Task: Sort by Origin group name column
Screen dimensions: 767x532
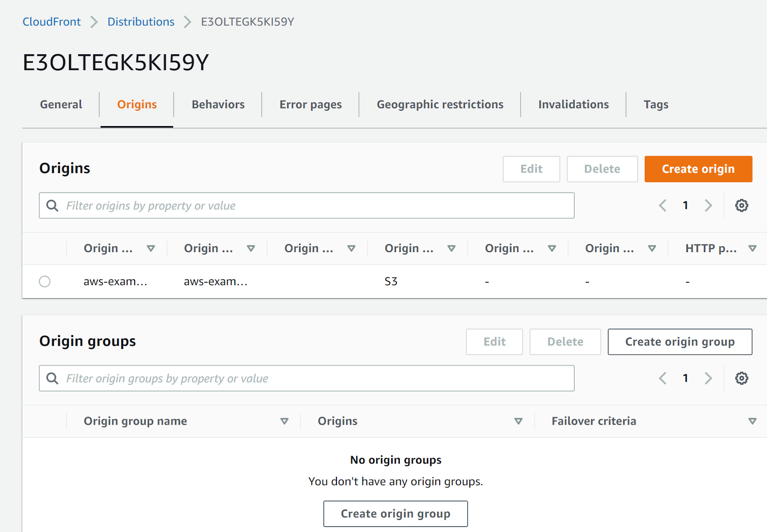Action: (x=284, y=421)
